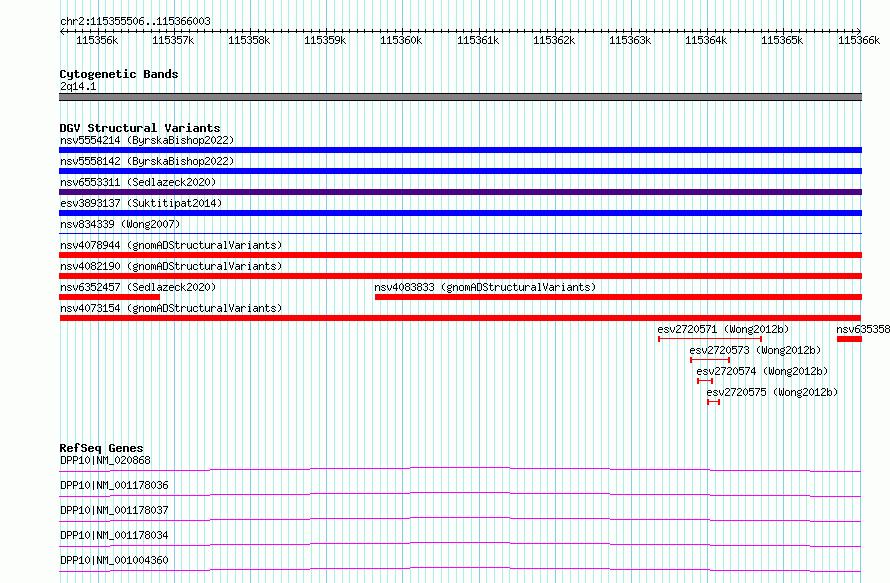The width and height of the screenshot is (890, 583).
Task: Click the small red bar under nsv635358
Action: coord(849,339)
